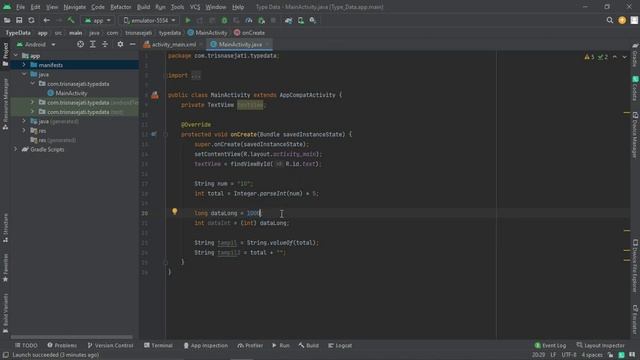Open the Terminal tool window
Viewport: 640px width, 360px height.
coord(158,345)
